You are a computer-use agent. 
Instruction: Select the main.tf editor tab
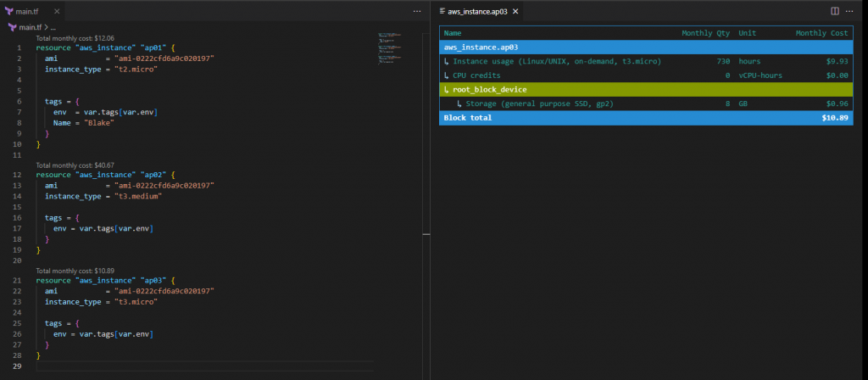tap(33, 11)
